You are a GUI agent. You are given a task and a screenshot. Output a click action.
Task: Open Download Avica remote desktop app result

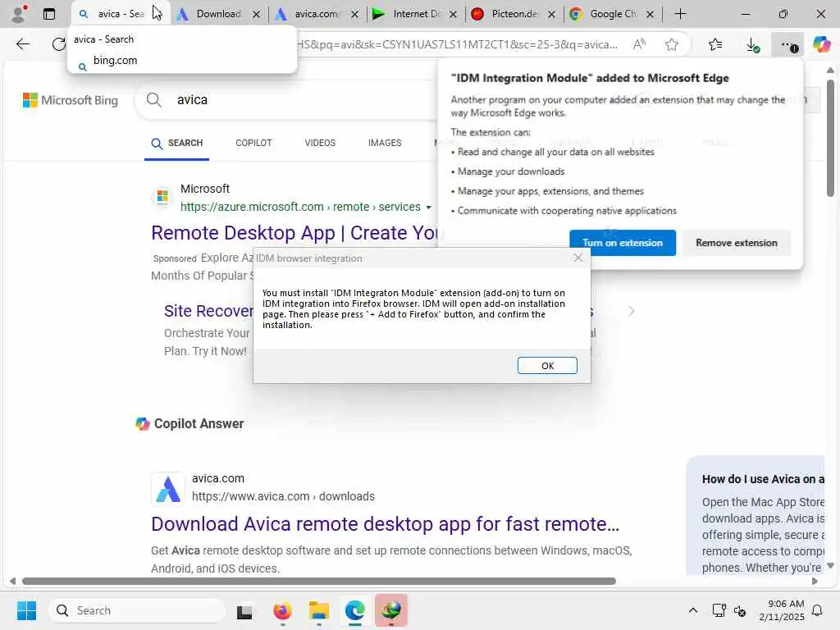(x=385, y=524)
